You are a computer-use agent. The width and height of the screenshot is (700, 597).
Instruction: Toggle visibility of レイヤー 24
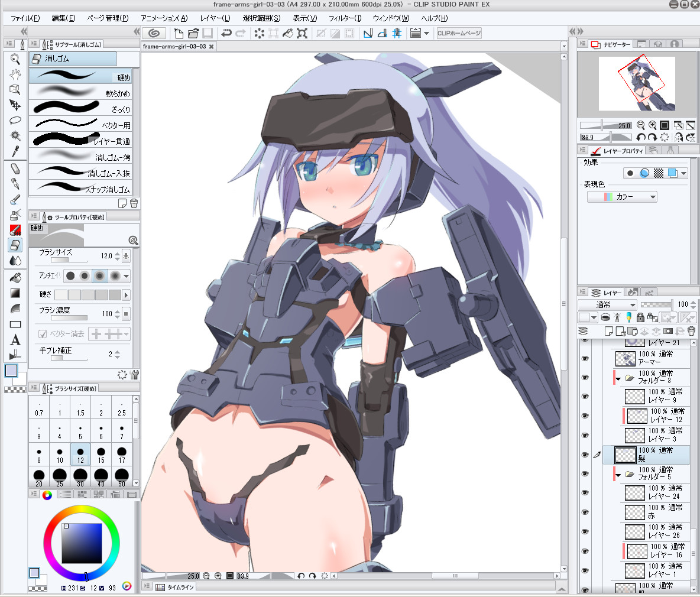pyautogui.click(x=585, y=492)
